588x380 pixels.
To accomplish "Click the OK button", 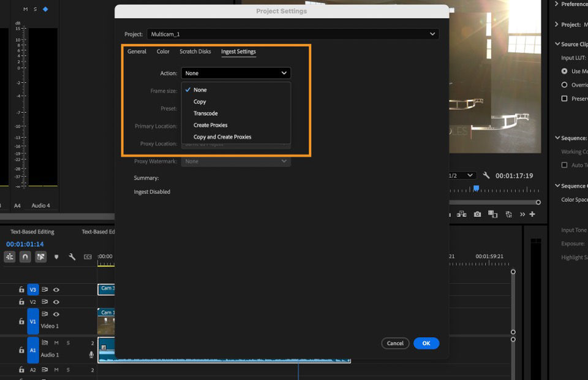I will click(x=426, y=343).
